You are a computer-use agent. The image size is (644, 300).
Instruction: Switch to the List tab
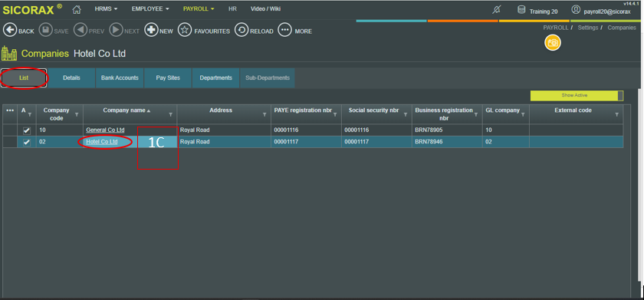pos(24,78)
